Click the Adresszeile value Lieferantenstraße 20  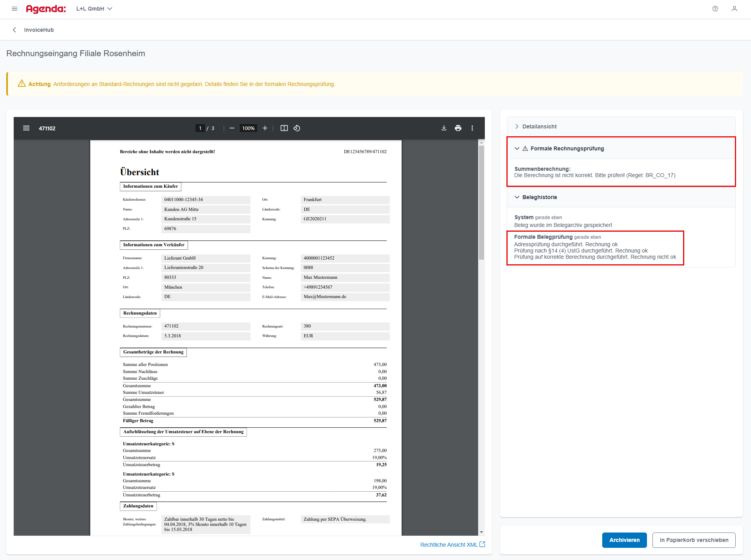[206, 268]
